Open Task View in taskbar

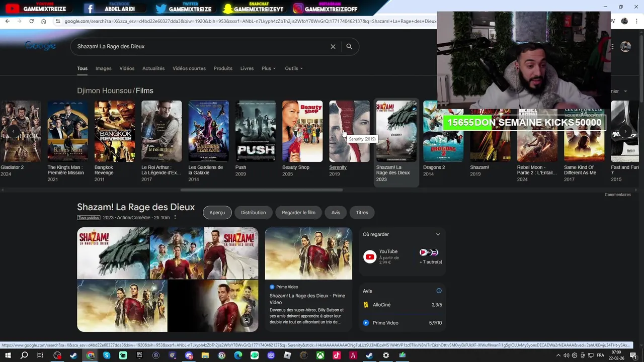coord(40,355)
